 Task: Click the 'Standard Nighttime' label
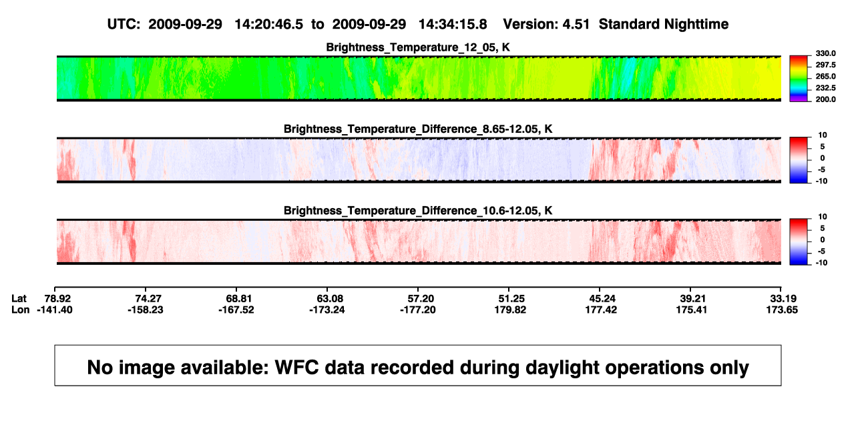click(x=664, y=24)
